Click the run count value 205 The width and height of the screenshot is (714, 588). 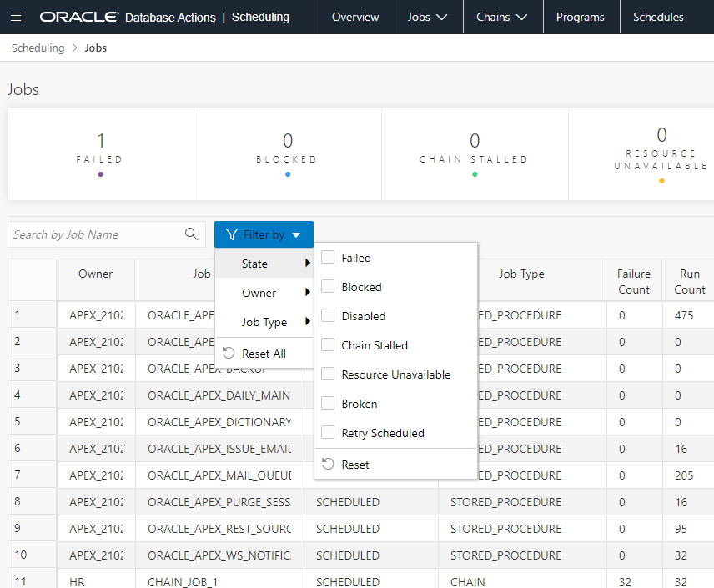(x=684, y=475)
